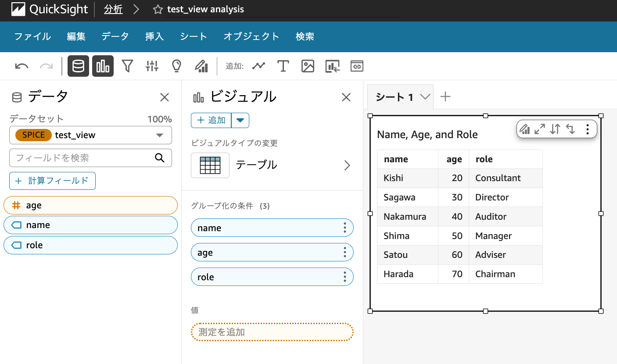The width and height of the screenshot is (617, 364).
Task: Click the Director cell in table
Action: tap(506, 197)
